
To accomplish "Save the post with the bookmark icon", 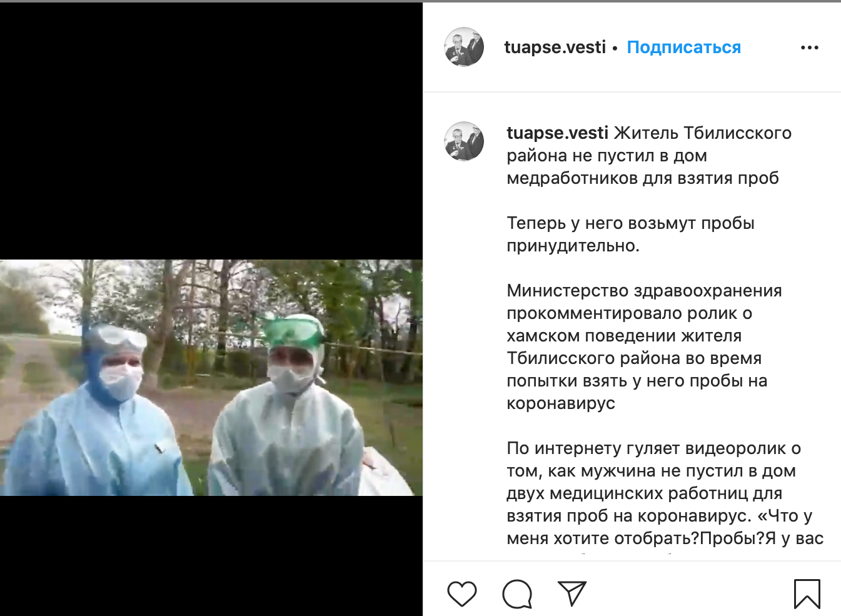I will [x=807, y=593].
